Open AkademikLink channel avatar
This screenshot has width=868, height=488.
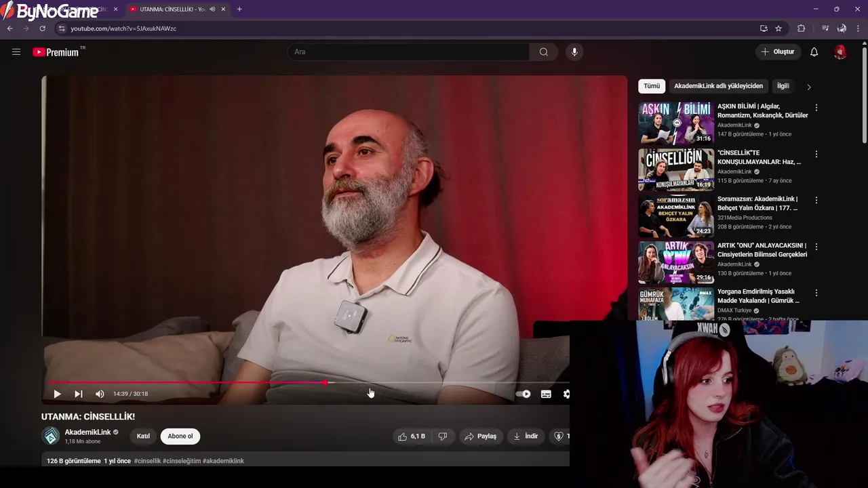pos(51,436)
